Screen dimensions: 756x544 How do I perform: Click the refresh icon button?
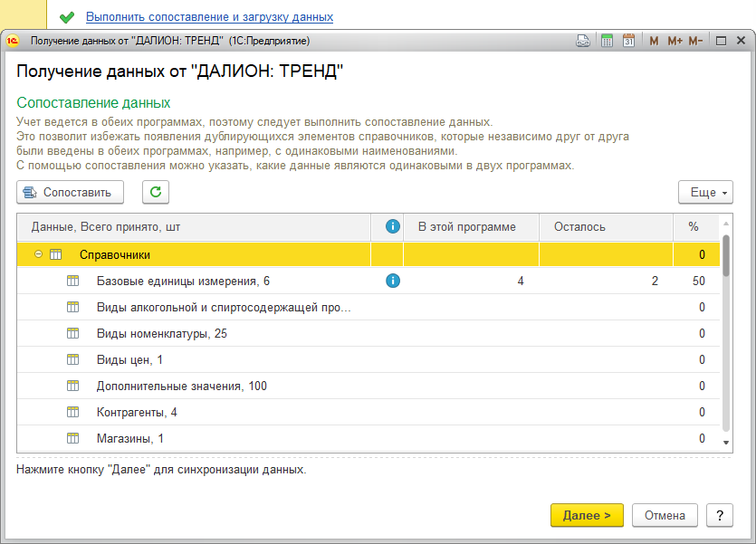coord(156,192)
